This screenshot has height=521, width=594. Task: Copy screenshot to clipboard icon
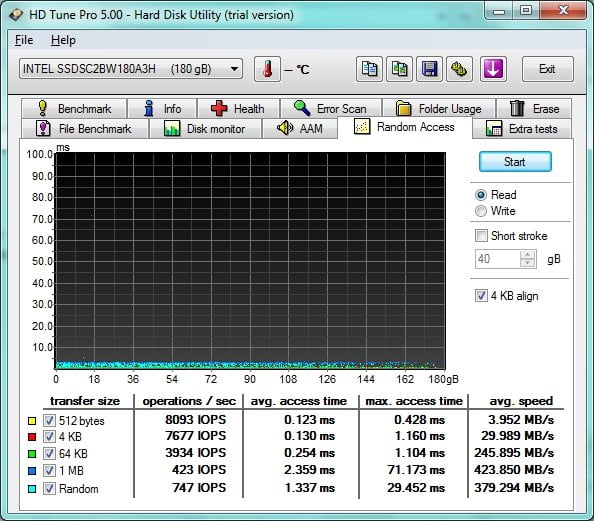click(x=399, y=69)
